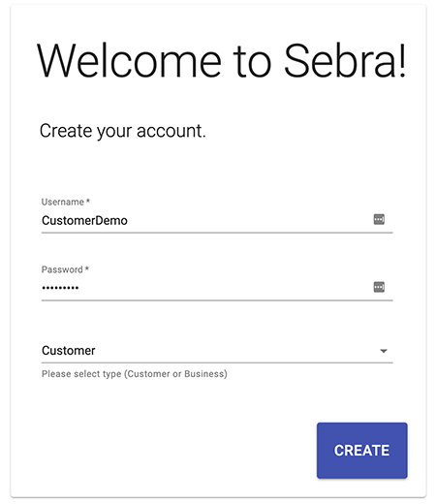Click the Username * label
436x504 pixels.
pos(66,202)
